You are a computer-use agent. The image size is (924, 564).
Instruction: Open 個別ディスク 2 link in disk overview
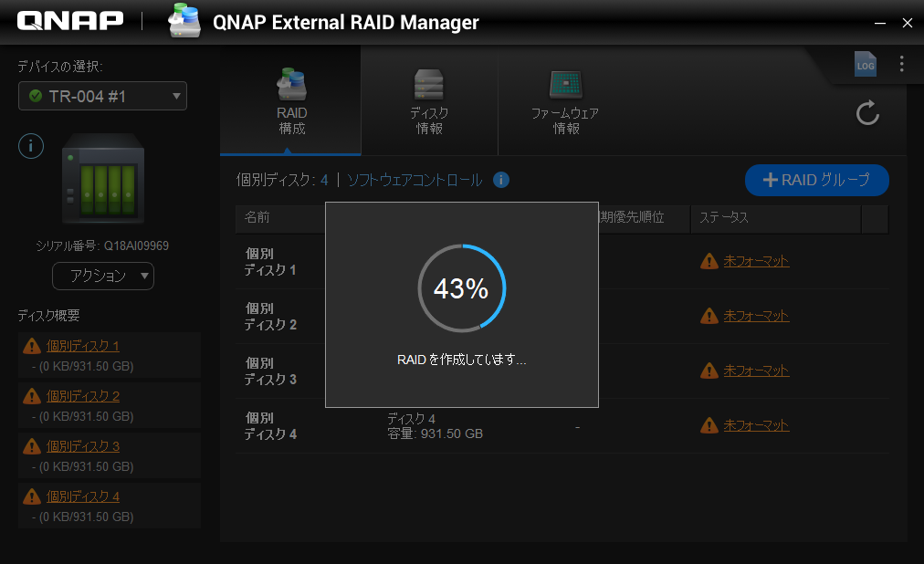[83, 396]
